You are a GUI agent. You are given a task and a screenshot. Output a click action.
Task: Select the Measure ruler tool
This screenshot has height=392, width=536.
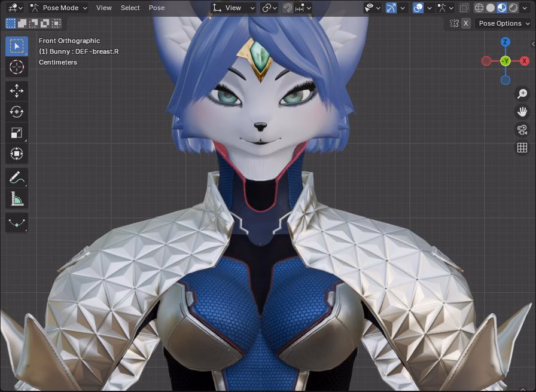coord(16,198)
